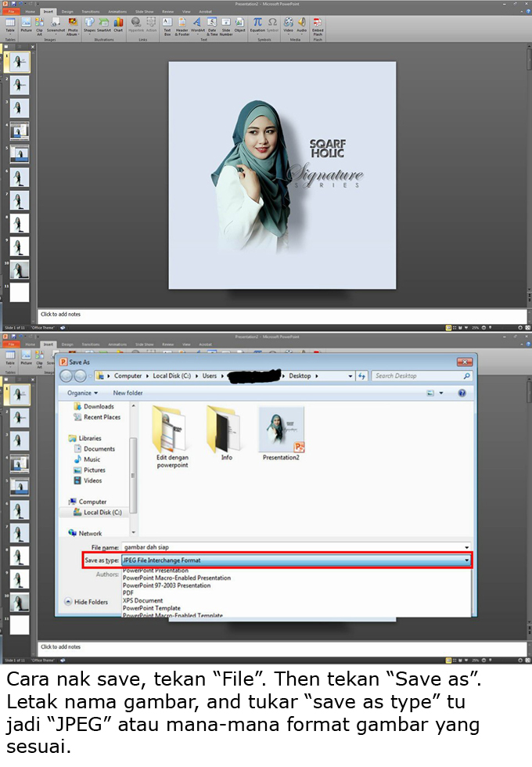
Task: Expand the view options arrow beside view icon
Action: click(441, 393)
